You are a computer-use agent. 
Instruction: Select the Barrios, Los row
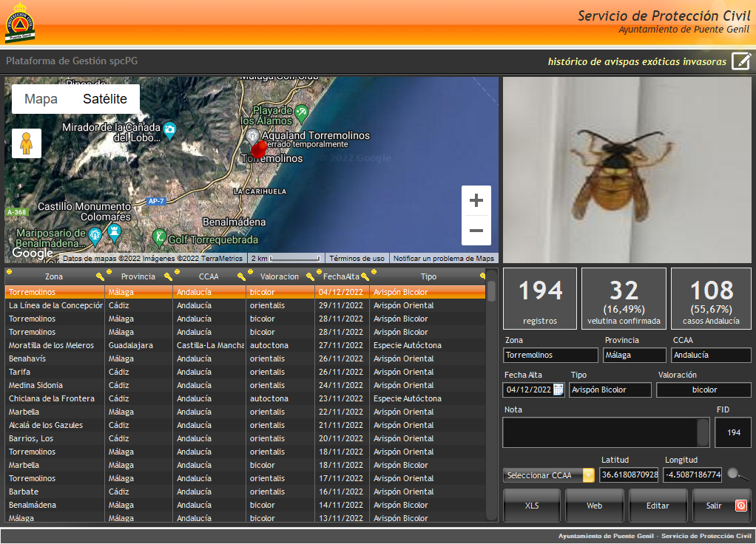tap(245, 439)
